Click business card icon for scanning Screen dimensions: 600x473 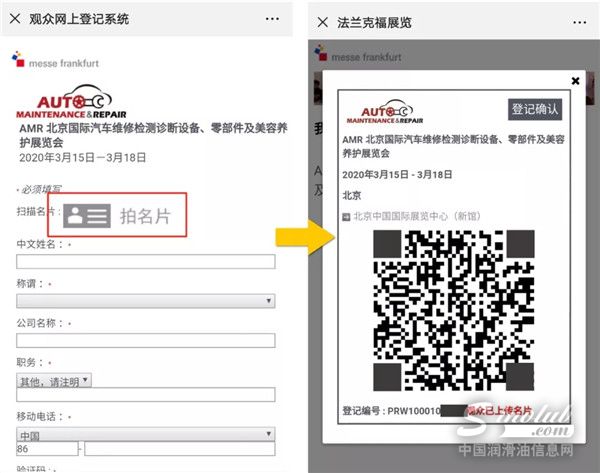tap(87, 215)
